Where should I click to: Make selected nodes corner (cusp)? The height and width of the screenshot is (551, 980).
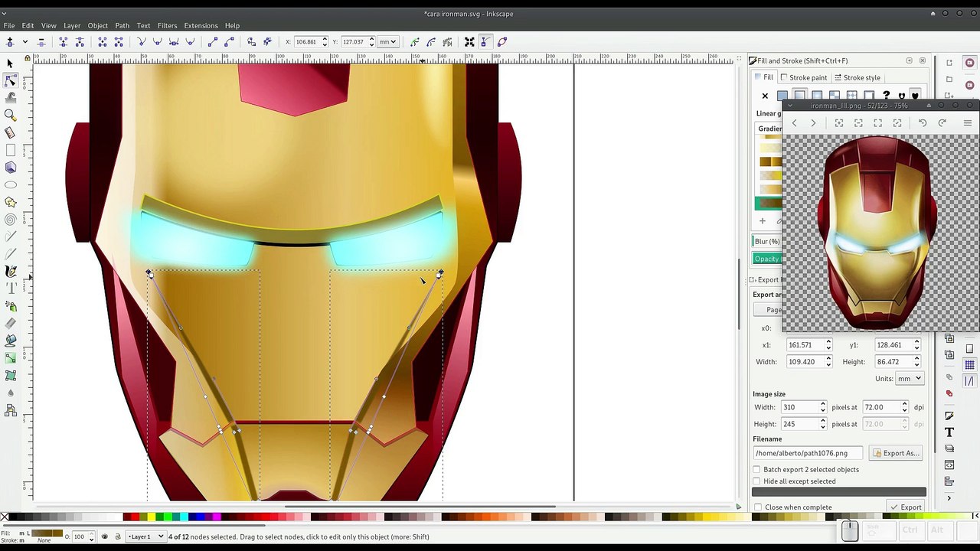[142, 41]
